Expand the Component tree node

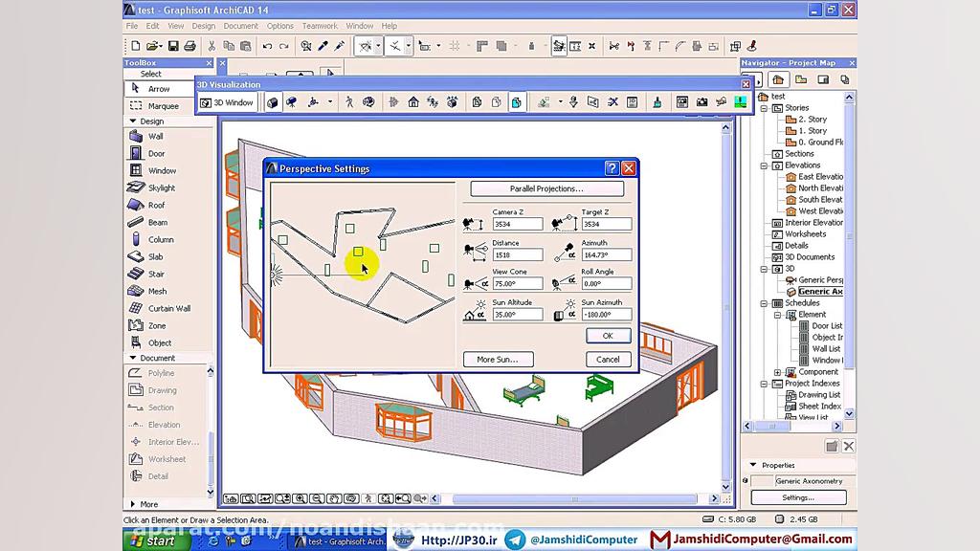tap(777, 372)
